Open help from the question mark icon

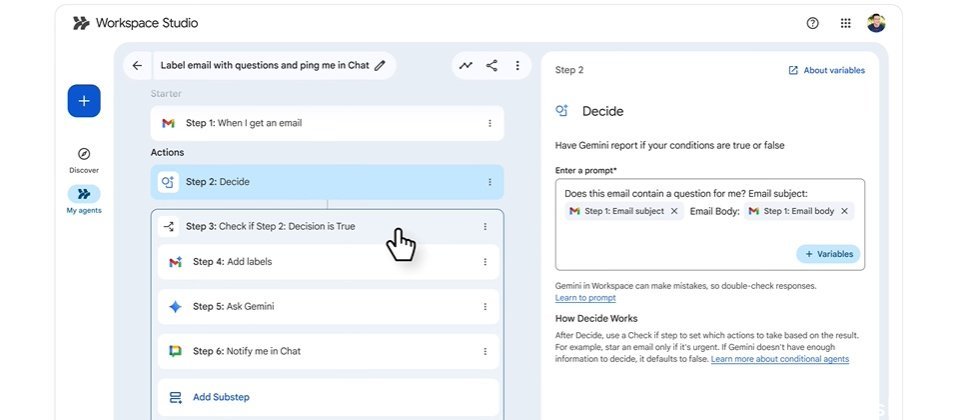coord(812,23)
